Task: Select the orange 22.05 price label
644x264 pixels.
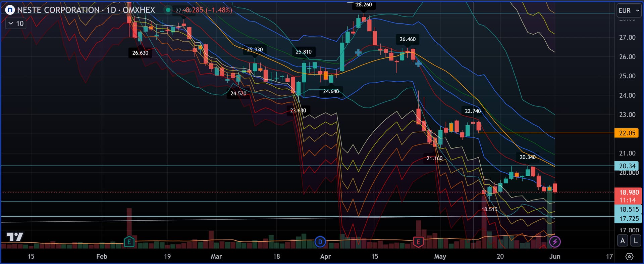Action: (x=627, y=133)
